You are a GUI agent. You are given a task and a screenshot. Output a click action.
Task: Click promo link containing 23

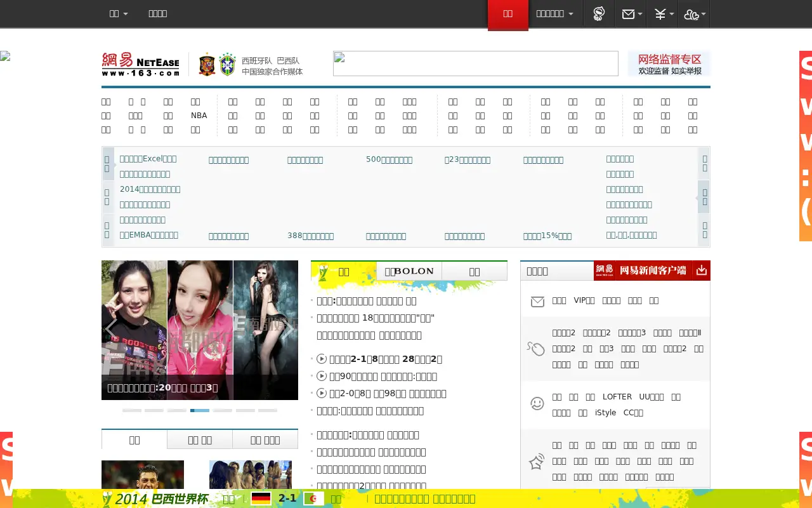pos(468,159)
